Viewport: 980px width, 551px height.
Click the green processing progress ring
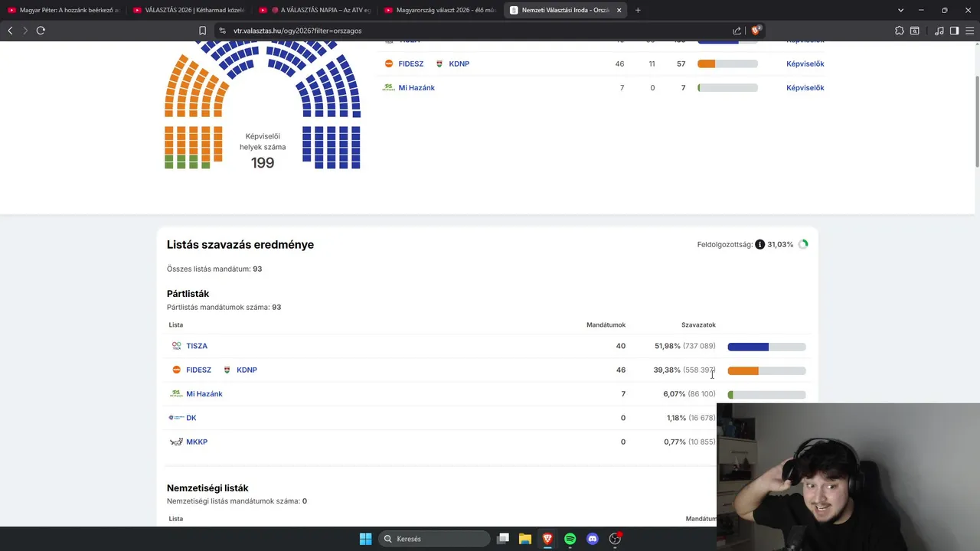(802, 244)
